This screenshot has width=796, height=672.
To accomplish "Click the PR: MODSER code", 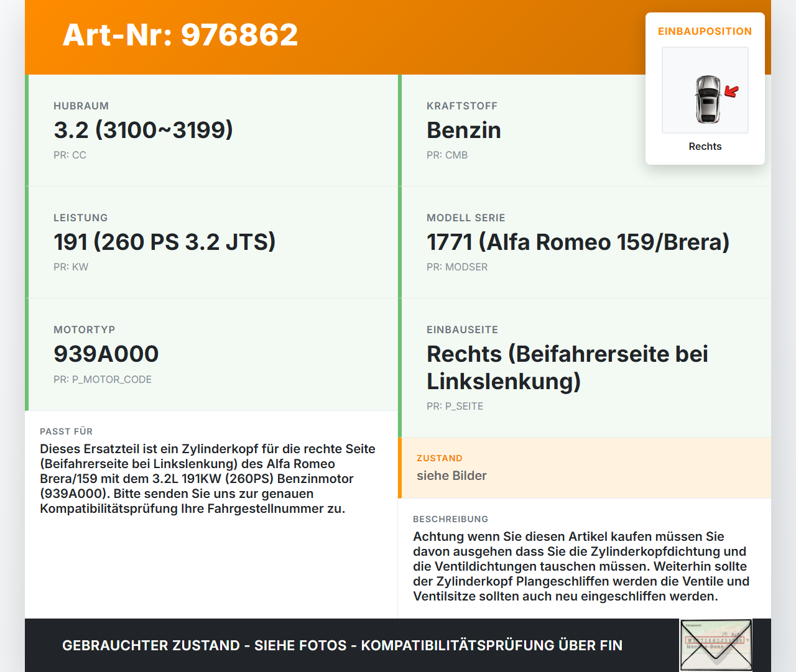I will [457, 267].
